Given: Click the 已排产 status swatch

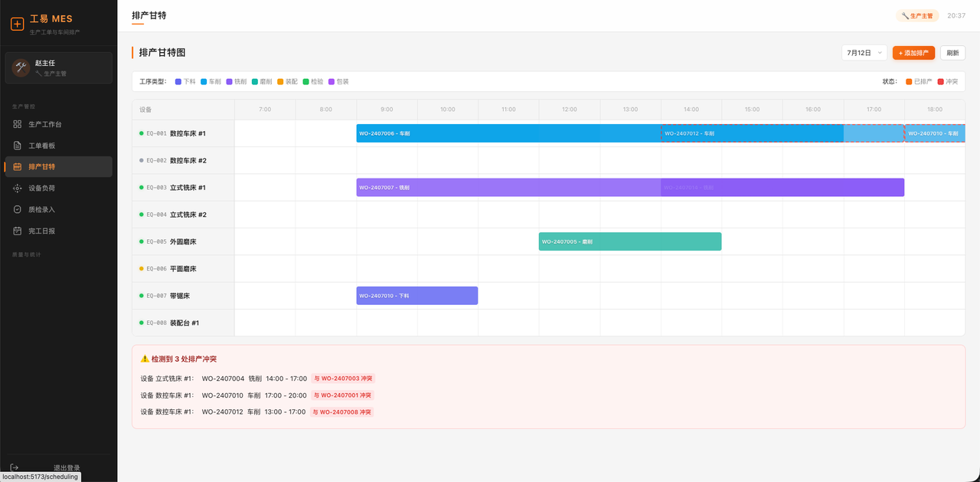Looking at the screenshot, I should [909, 81].
